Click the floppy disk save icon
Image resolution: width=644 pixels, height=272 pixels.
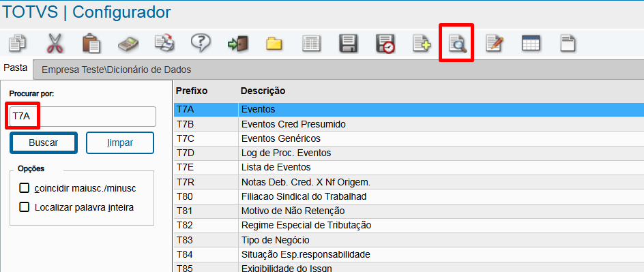pyautogui.click(x=349, y=44)
